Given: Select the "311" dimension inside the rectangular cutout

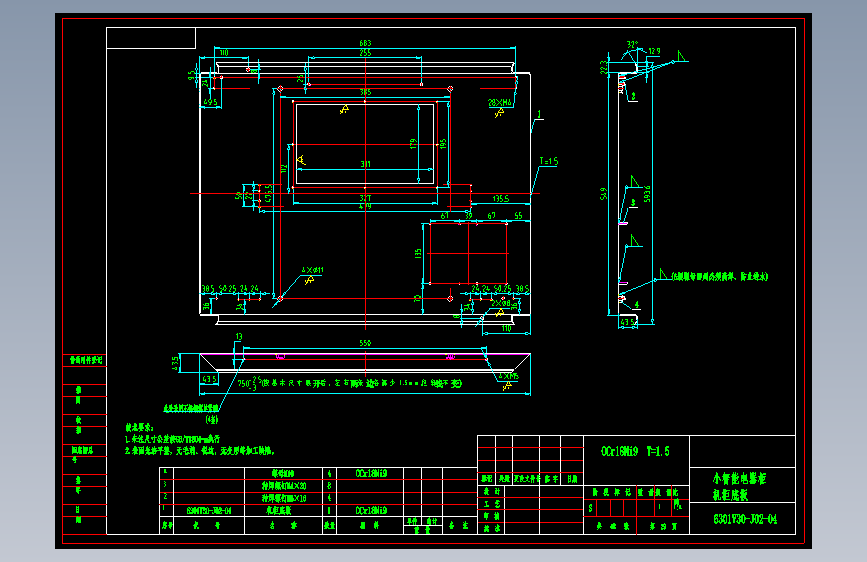Looking at the screenshot, I should [x=365, y=164].
